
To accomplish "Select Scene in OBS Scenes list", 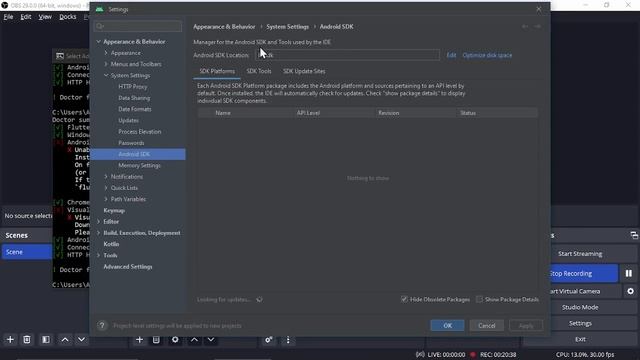I will [x=27, y=252].
